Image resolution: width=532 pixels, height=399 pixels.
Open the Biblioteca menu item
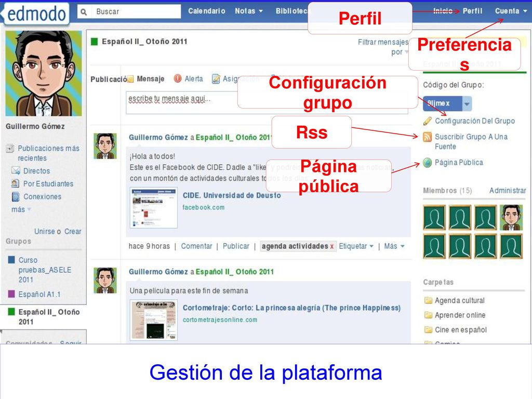(x=292, y=11)
